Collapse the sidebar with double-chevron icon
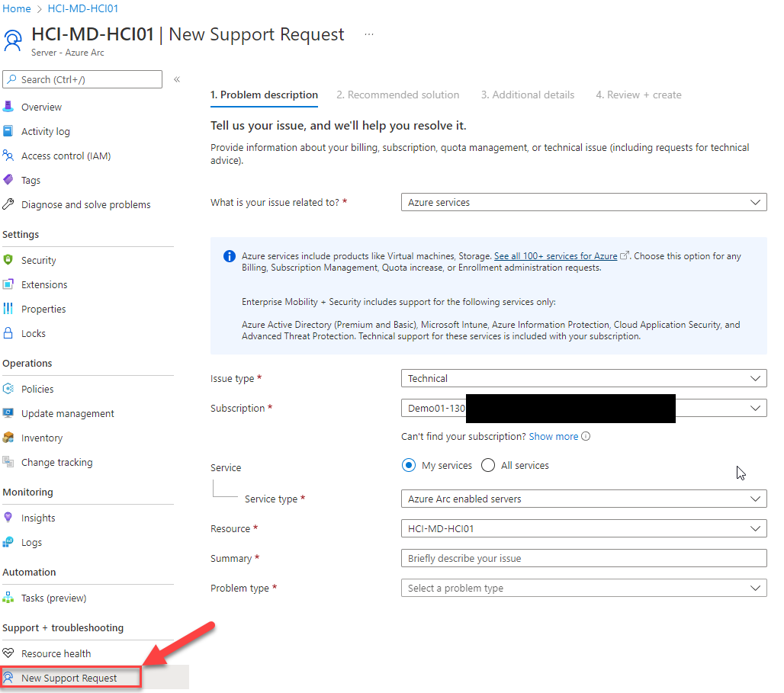 tap(177, 79)
